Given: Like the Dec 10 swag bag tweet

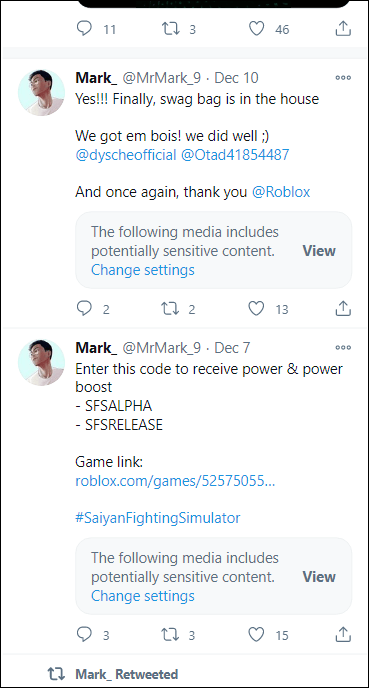Looking at the screenshot, I should (x=256, y=309).
